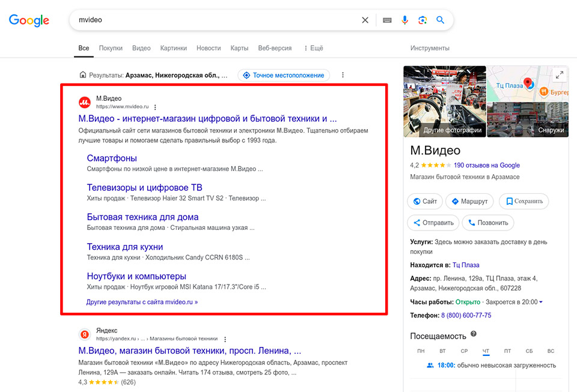577x392 pixels.
Task: Select ПН in the popularity chart
Action: pyautogui.click(x=421, y=351)
